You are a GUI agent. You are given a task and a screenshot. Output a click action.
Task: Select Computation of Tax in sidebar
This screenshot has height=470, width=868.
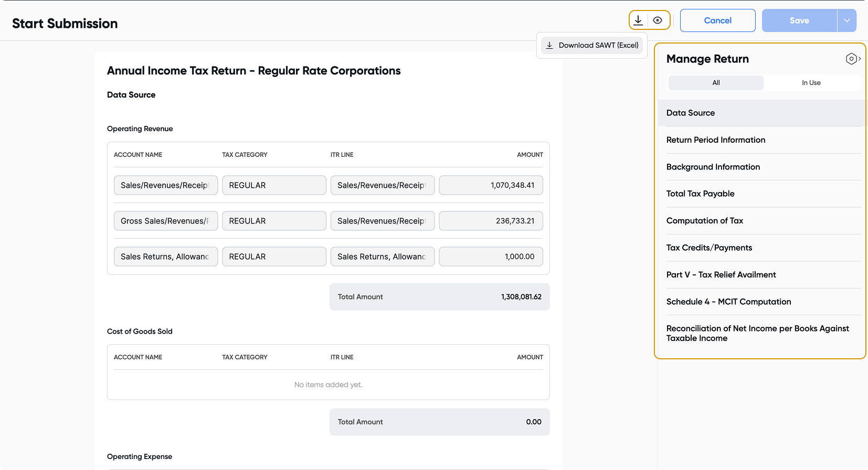tap(704, 221)
